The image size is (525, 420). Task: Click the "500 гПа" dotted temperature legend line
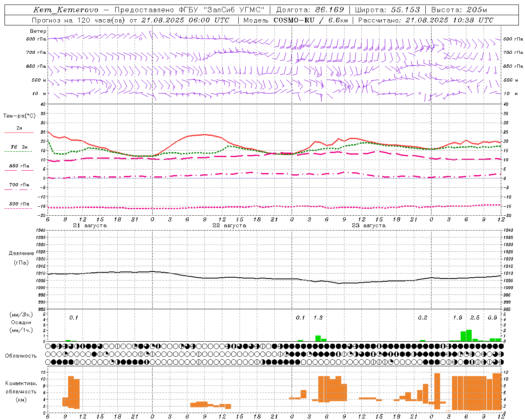[x=19, y=208]
